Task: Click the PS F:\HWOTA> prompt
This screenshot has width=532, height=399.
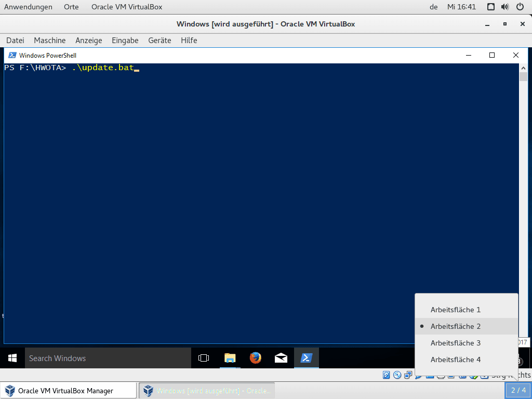Action: tap(35, 68)
